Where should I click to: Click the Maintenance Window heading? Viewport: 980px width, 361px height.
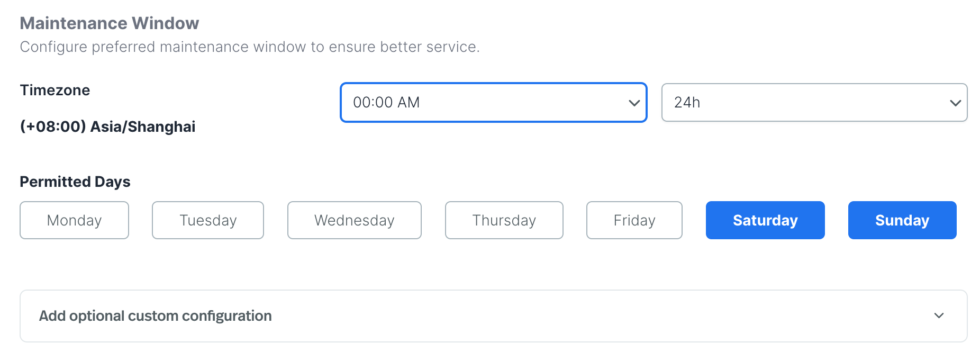(x=110, y=23)
